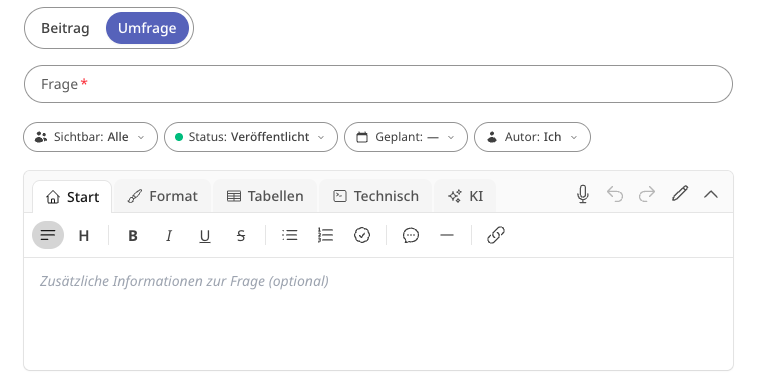Open the Sichtbar: Alle dropdown
Image resolution: width=768 pixels, height=390 pixels.
point(91,137)
